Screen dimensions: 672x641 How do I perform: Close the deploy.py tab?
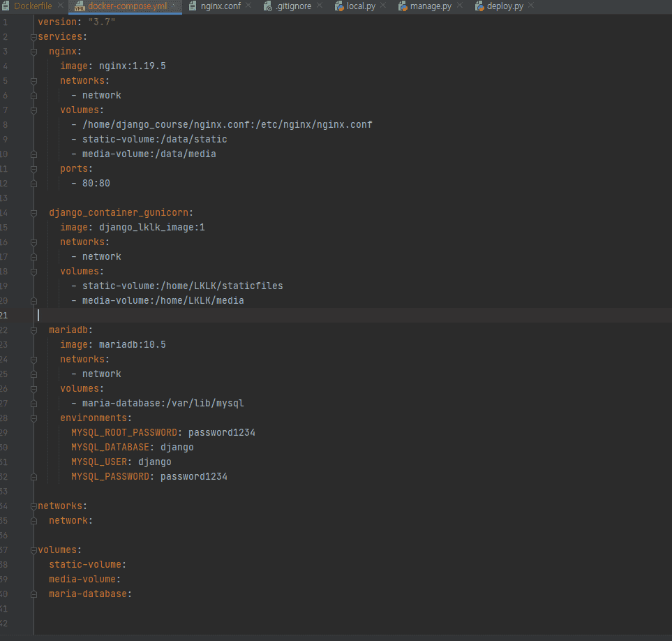tap(531, 5)
